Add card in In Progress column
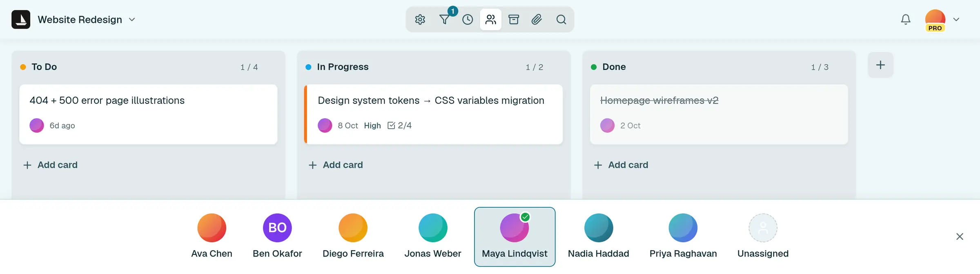The width and height of the screenshot is (980, 274). click(x=336, y=165)
